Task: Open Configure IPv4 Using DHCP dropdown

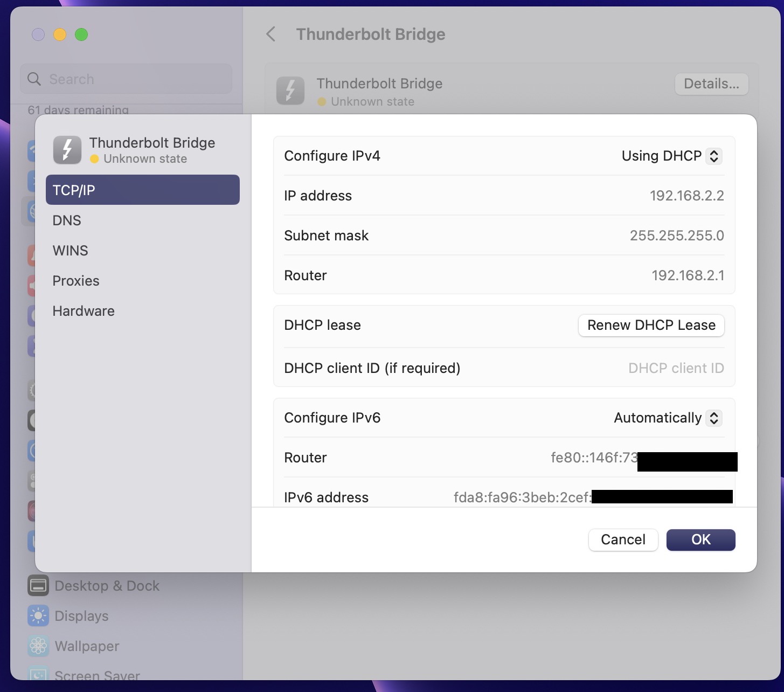Action: [671, 156]
